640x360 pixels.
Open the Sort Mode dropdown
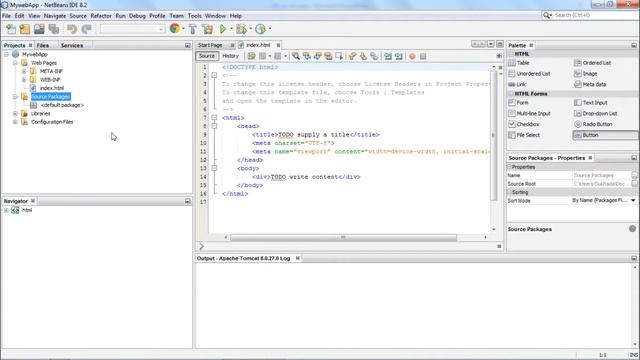point(633,200)
